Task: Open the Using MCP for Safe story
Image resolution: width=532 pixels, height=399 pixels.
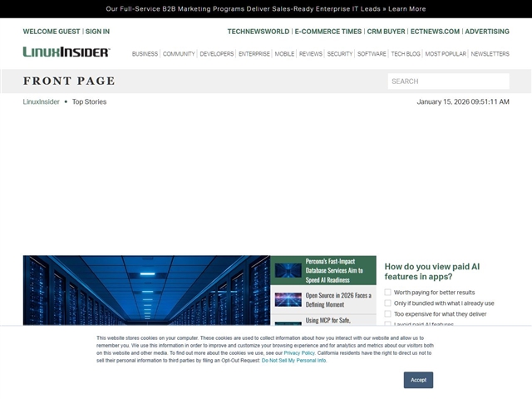Action: (x=328, y=320)
